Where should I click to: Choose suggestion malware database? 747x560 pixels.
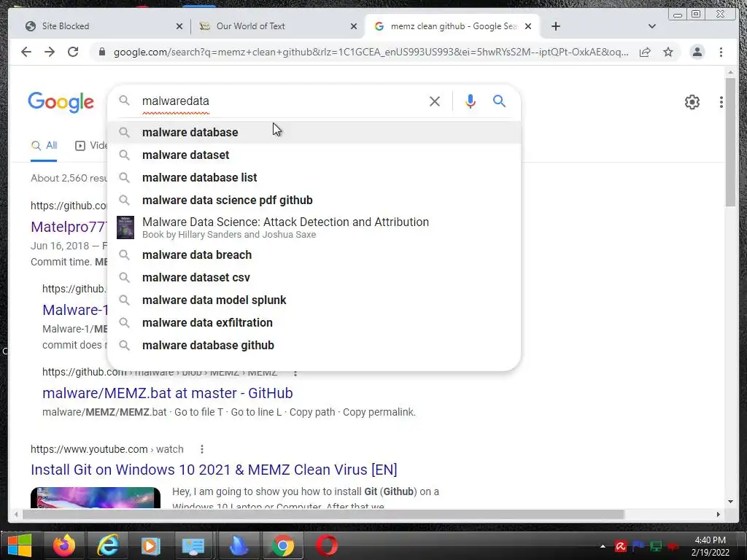pos(314,133)
